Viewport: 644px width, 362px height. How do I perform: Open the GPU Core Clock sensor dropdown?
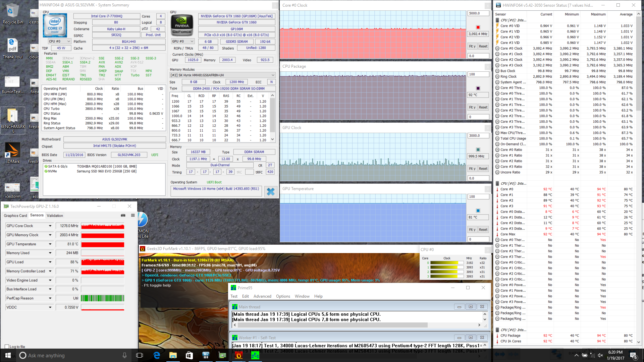coord(50,226)
